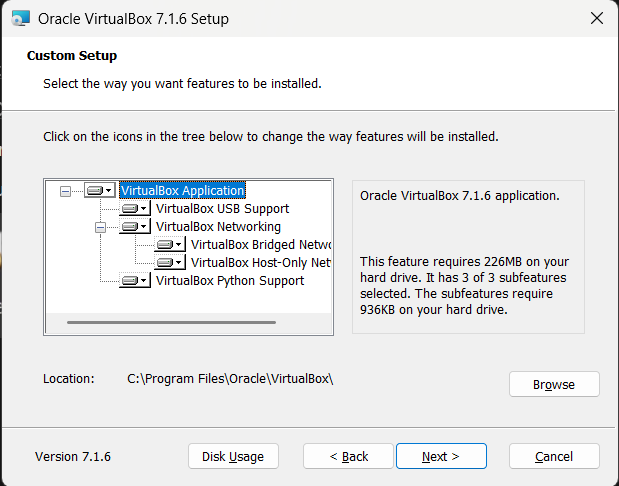Select VirtualBox Python Support in feature tree

(230, 281)
